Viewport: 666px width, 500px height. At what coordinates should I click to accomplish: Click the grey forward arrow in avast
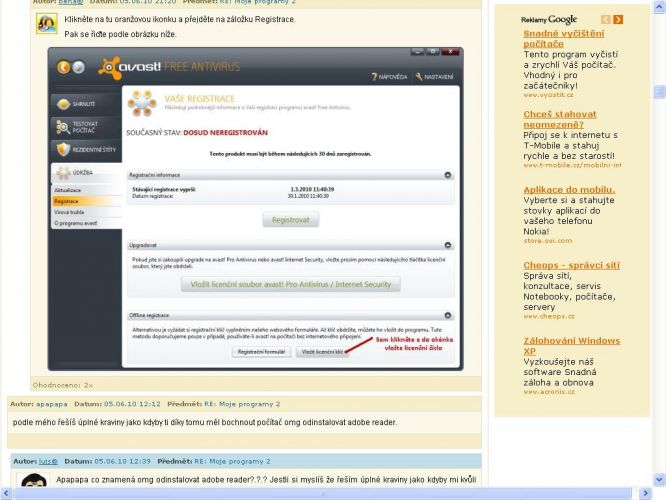(x=79, y=67)
